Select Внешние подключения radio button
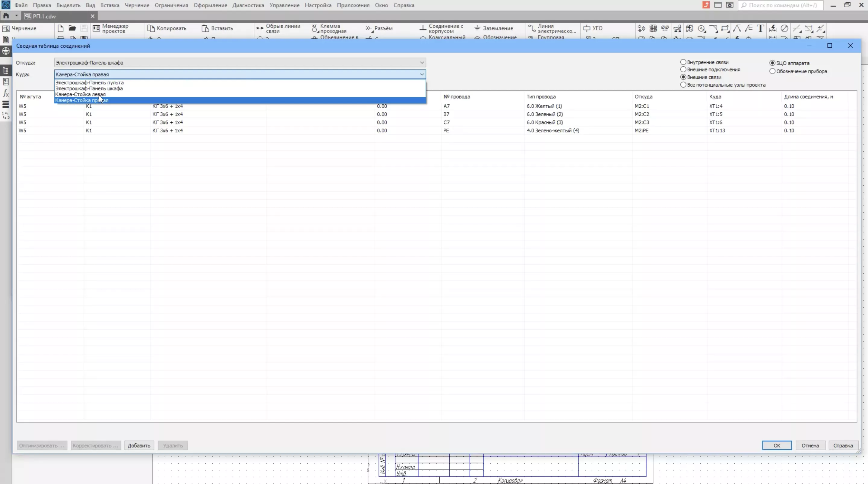The height and width of the screenshot is (484, 868). (683, 70)
